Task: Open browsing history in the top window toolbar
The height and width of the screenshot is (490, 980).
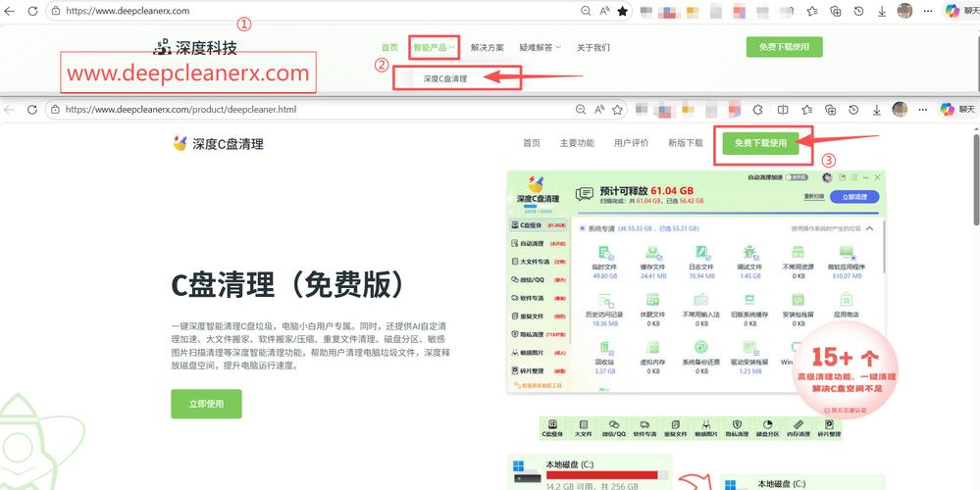Action: point(858,11)
